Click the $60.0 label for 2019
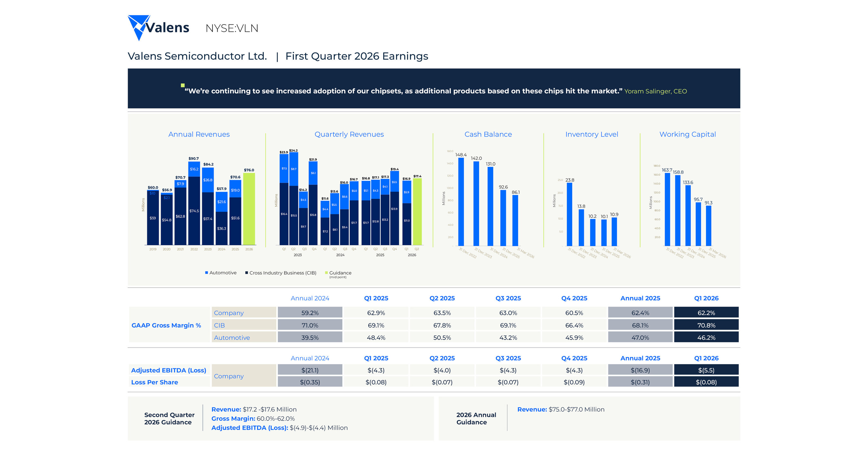Viewport: 868px width, 455px height. point(153,188)
